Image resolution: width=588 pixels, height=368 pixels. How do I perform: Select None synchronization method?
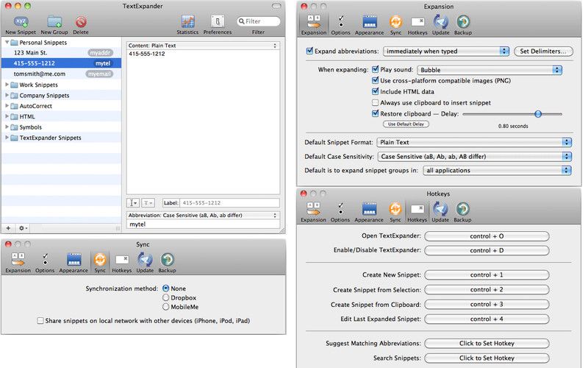(166, 289)
